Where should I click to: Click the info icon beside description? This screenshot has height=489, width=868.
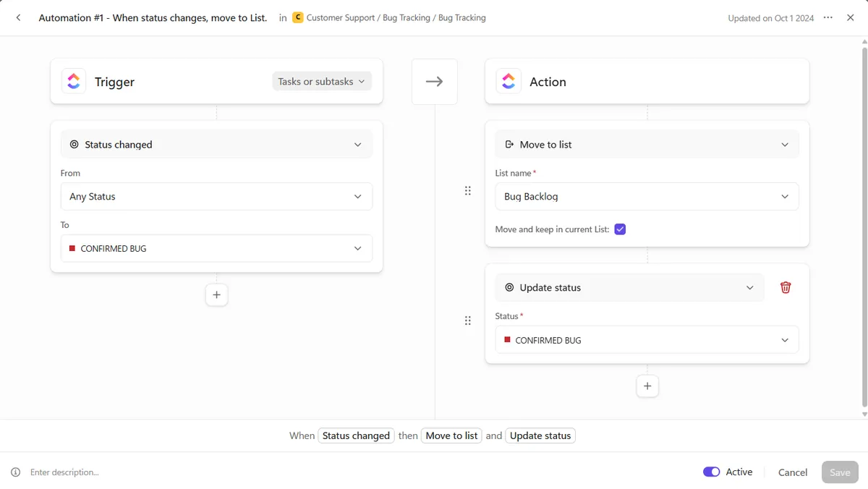click(x=16, y=472)
